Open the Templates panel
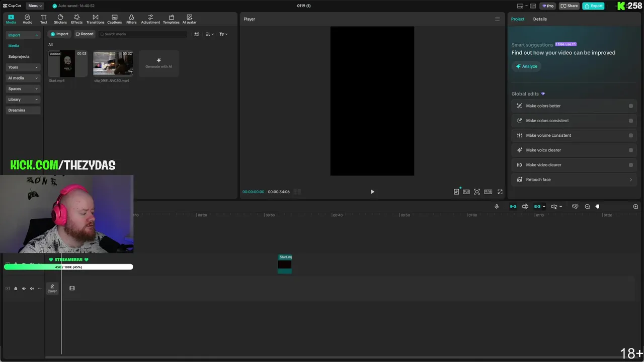The width and height of the screenshot is (644, 362). pos(171,19)
